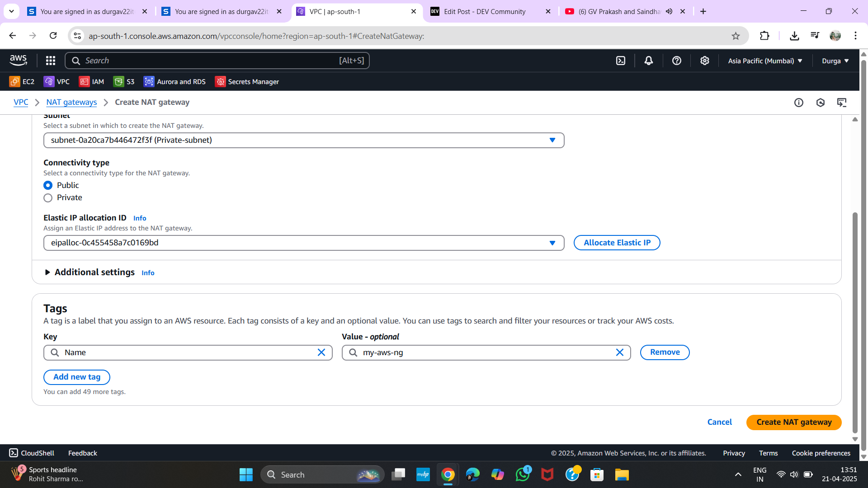Open Chrome tab search dropdown
Screen dimensions: 868x488
pyautogui.click(x=11, y=11)
